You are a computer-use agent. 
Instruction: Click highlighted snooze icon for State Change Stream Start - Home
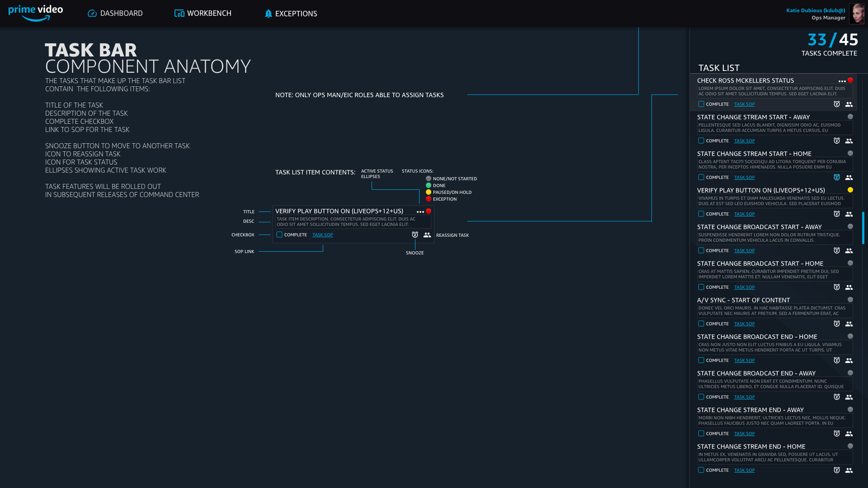(x=837, y=178)
